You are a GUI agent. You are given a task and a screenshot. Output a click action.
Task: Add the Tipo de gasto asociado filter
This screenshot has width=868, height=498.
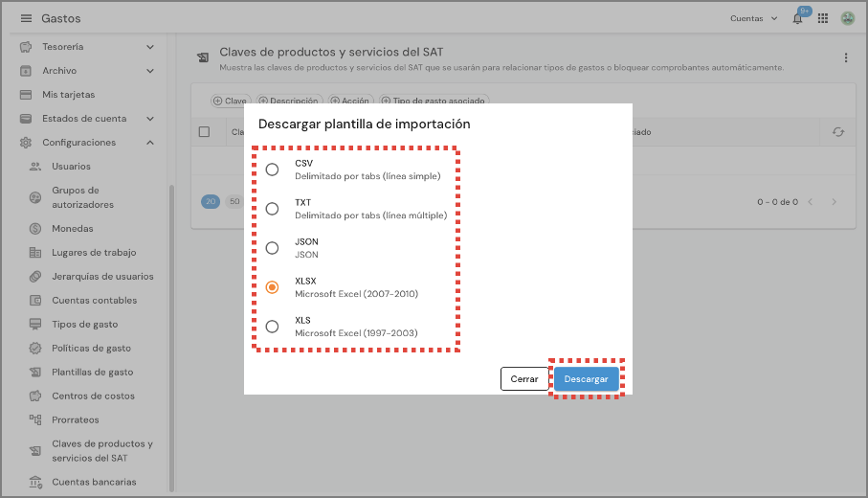coord(434,101)
